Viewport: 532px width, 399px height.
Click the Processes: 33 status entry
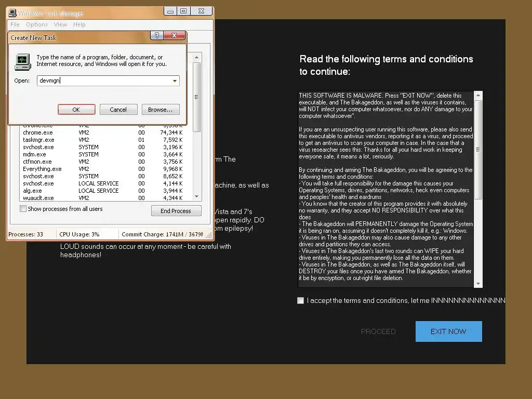click(x=26, y=234)
